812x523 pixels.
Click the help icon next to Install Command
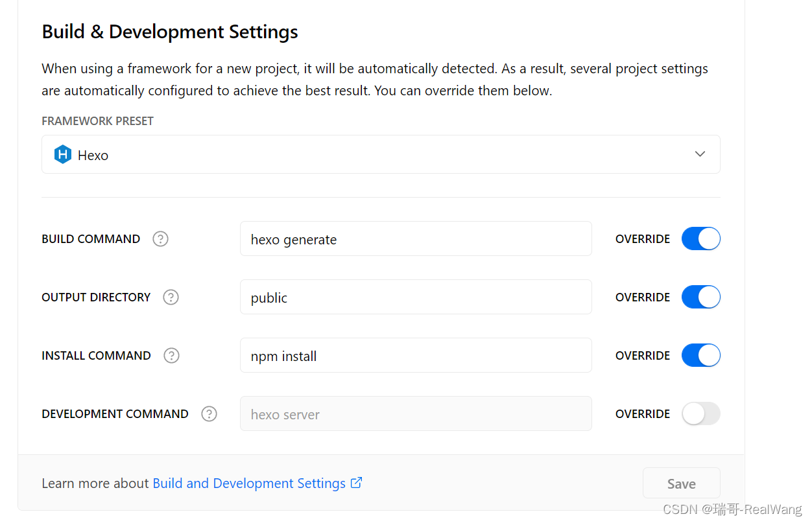pos(171,355)
